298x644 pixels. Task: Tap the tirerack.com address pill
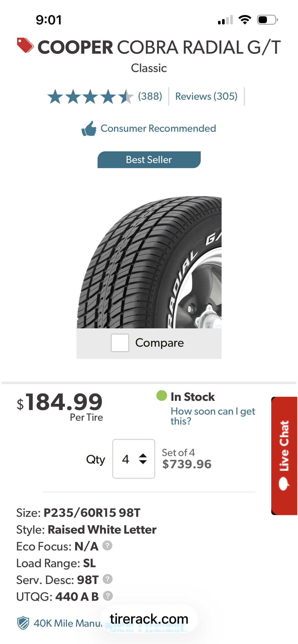(x=149, y=619)
